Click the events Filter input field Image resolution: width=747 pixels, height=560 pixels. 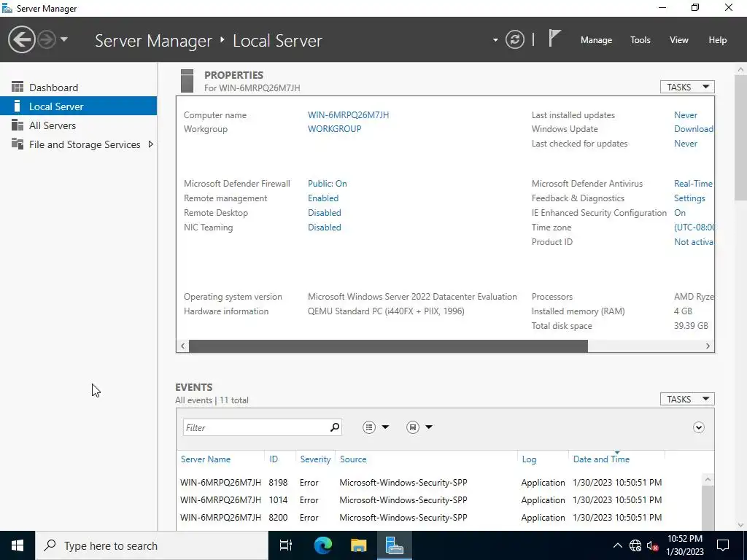tap(256, 427)
